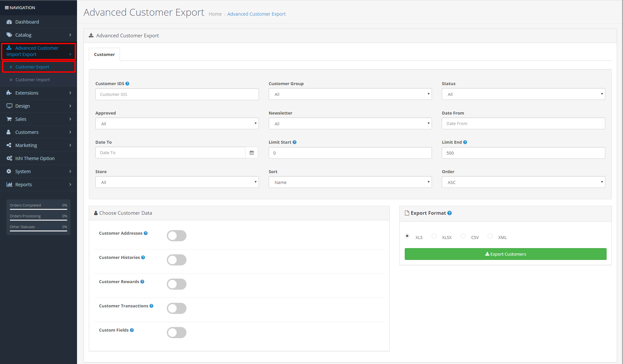Image resolution: width=623 pixels, height=364 pixels.
Task: Click the Customer Histories help icon
Action: coord(143,257)
